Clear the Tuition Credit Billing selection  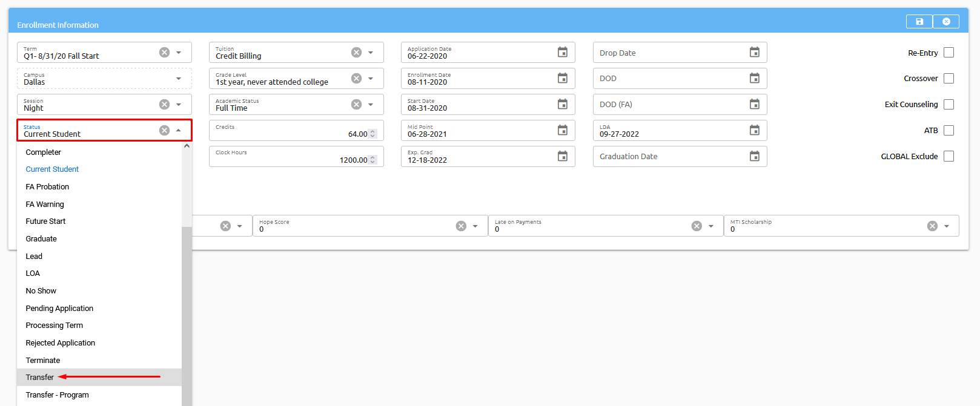coord(356,53)
